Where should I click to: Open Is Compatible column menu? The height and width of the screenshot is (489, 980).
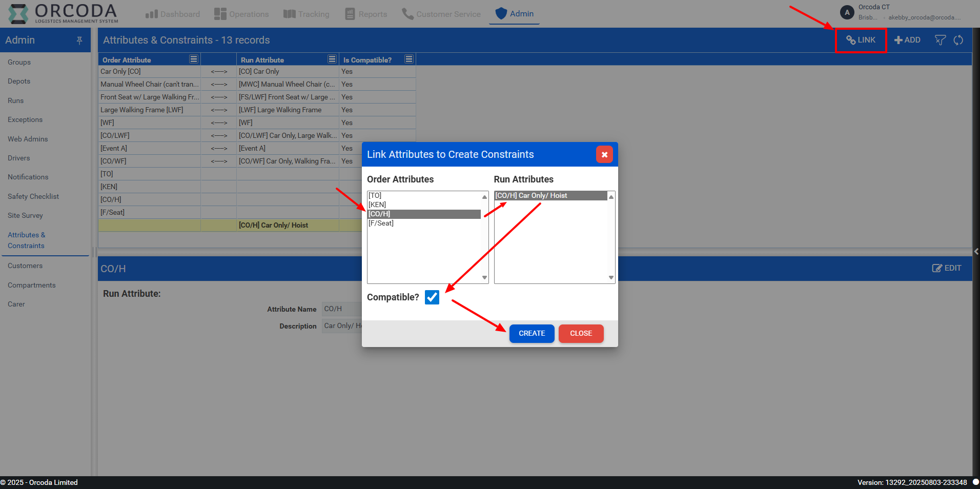pyautogui.click(x=409, y=59)
